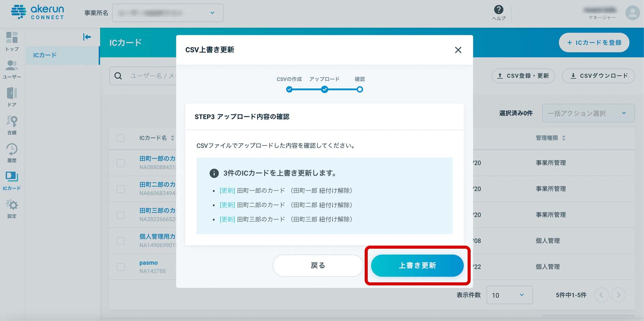The image size is (644, 321).
Task: Open the 一括アクション選択 dropdown
Action: [588, 113]
